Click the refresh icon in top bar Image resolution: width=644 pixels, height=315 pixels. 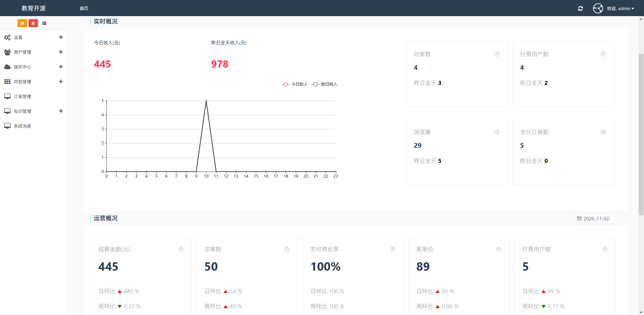pos(580,8)
